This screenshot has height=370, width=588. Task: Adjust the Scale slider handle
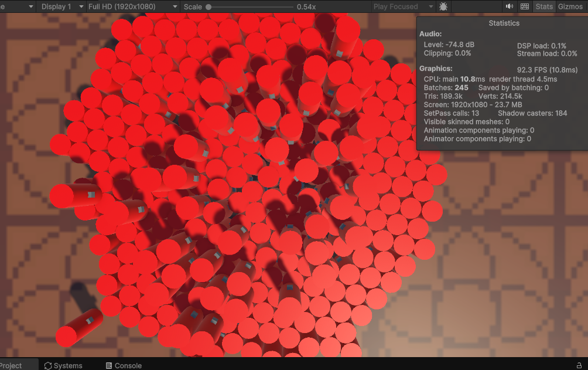click(x=208, y=6)
